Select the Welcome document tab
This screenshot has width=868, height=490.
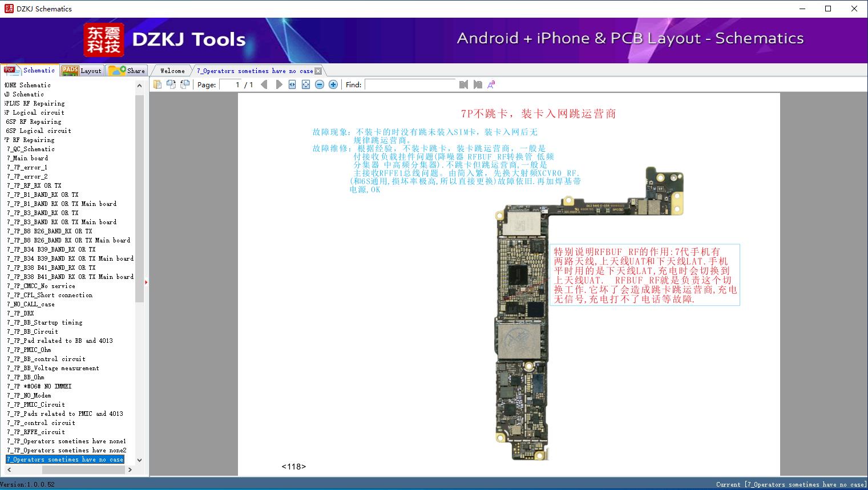[172, 71]
